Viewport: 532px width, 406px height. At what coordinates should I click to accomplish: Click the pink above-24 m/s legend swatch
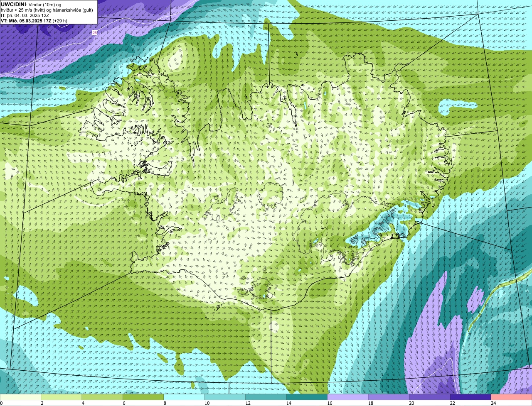512,397
